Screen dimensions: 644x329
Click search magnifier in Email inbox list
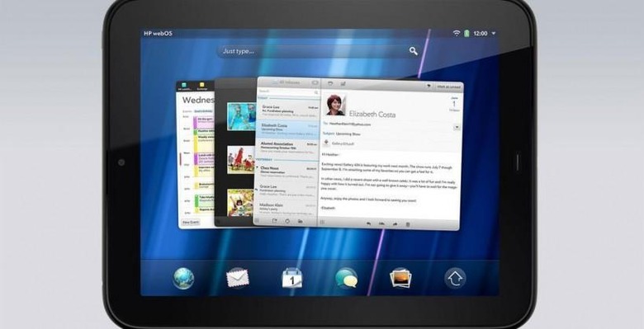coord(316,92)
